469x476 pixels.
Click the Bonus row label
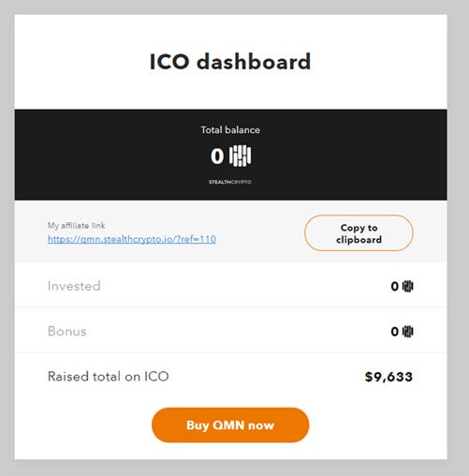66,331
